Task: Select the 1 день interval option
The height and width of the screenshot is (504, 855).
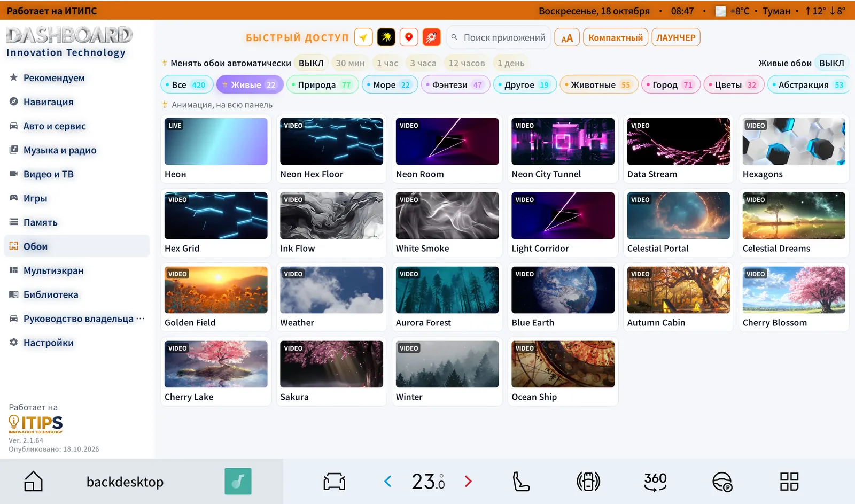Action: point(511,63)
